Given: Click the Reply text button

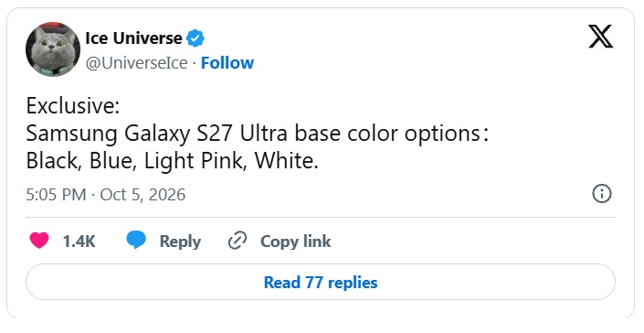Looking at the screenshot, I should (x=180, y=242).
